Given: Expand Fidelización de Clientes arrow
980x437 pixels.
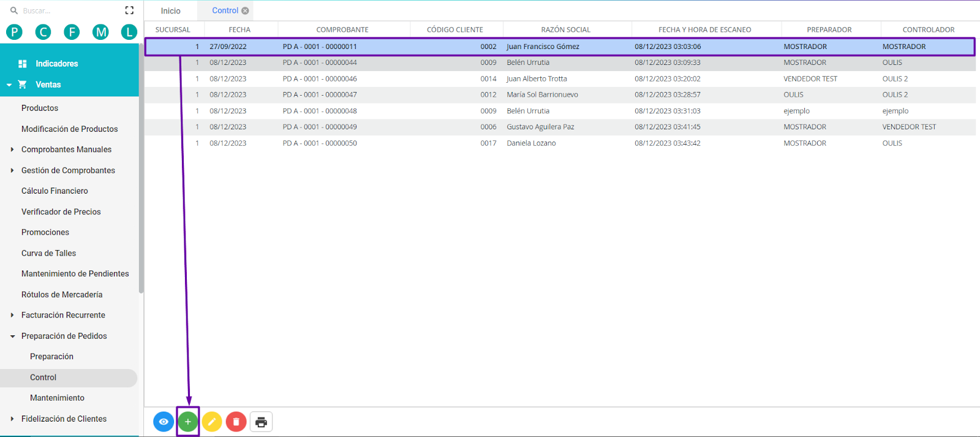Looking at the screenshot, I should [x=12, y=419].
